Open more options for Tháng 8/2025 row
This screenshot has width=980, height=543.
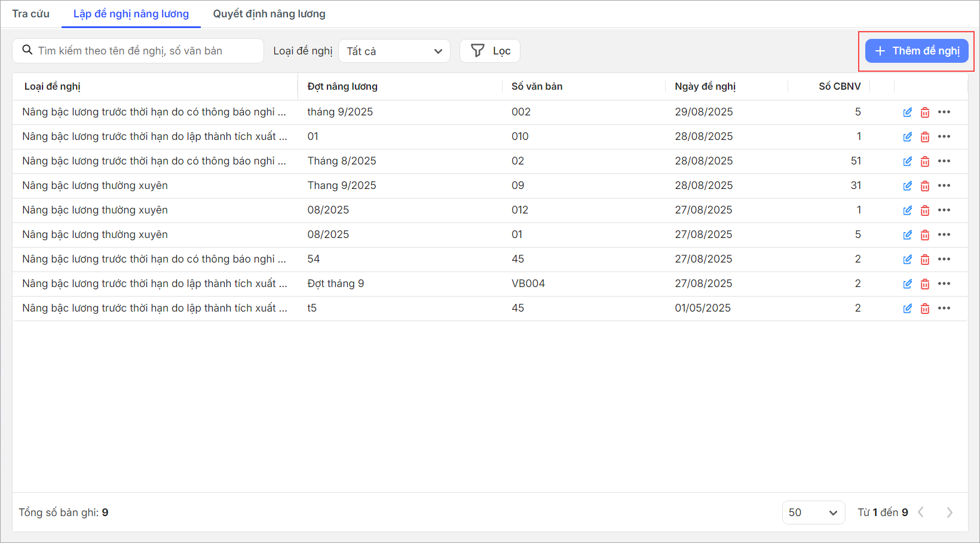coord(944,161)
